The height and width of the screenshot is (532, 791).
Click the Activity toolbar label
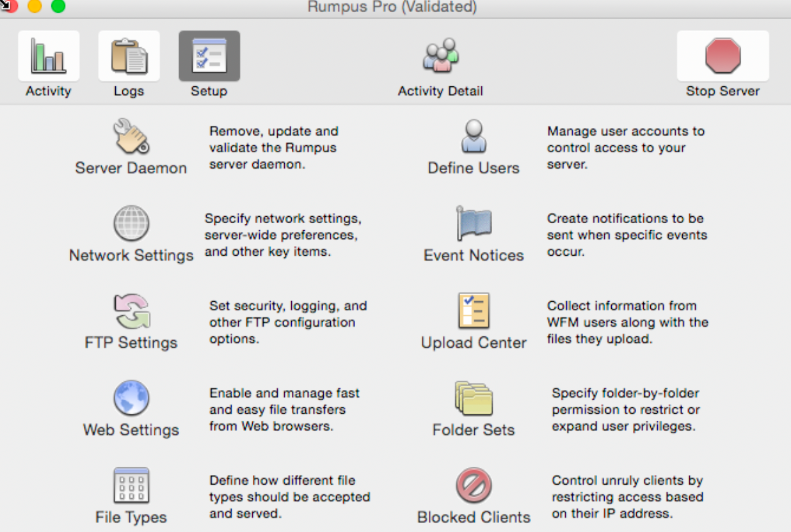49,91
